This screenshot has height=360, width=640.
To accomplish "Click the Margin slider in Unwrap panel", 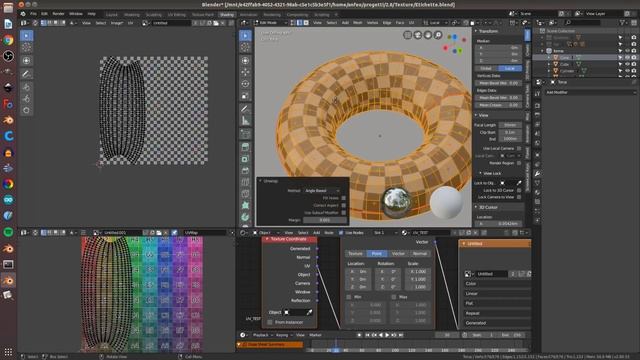I will [x=324, y=220].
